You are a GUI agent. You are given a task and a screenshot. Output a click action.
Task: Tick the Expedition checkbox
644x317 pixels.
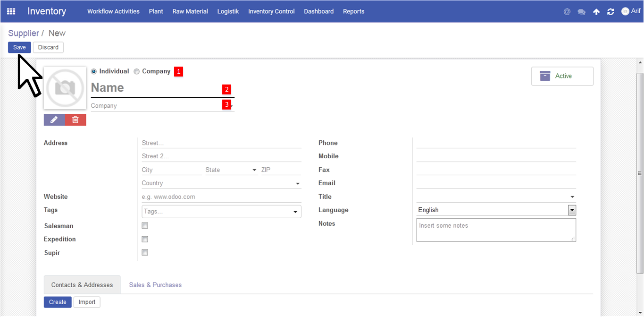point(145,239)
